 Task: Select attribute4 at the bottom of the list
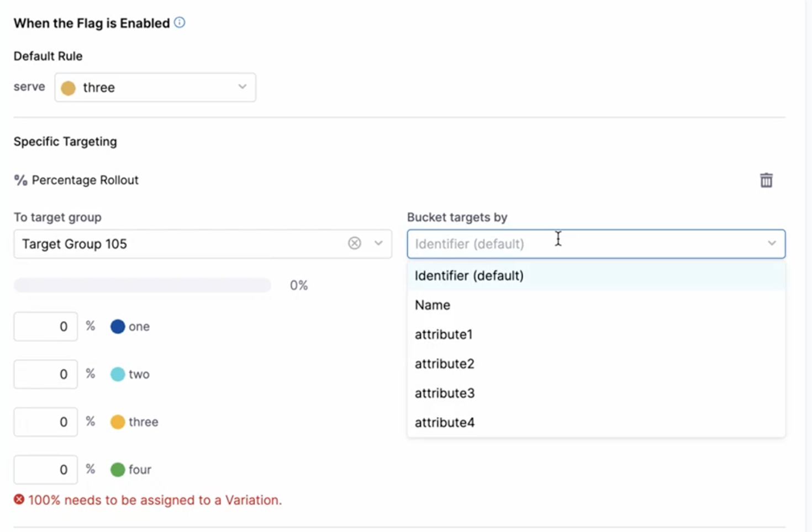click(445, 422)
